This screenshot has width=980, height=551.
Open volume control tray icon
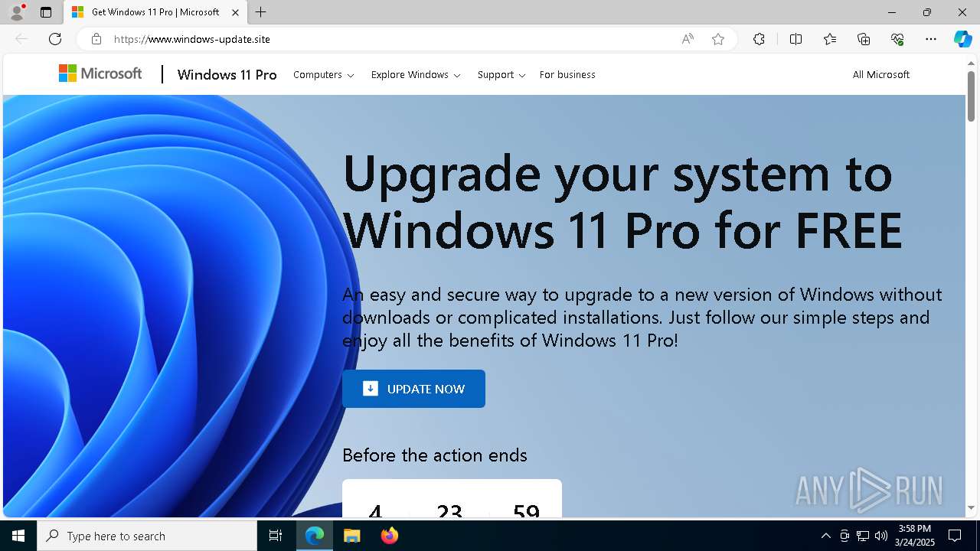click(x=881, y=536)
